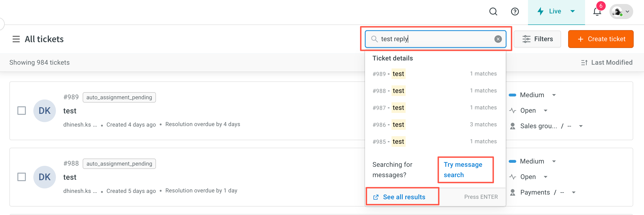Select search result #989 - test
Screen dimensions: 644x215
(x=435, y=74)
